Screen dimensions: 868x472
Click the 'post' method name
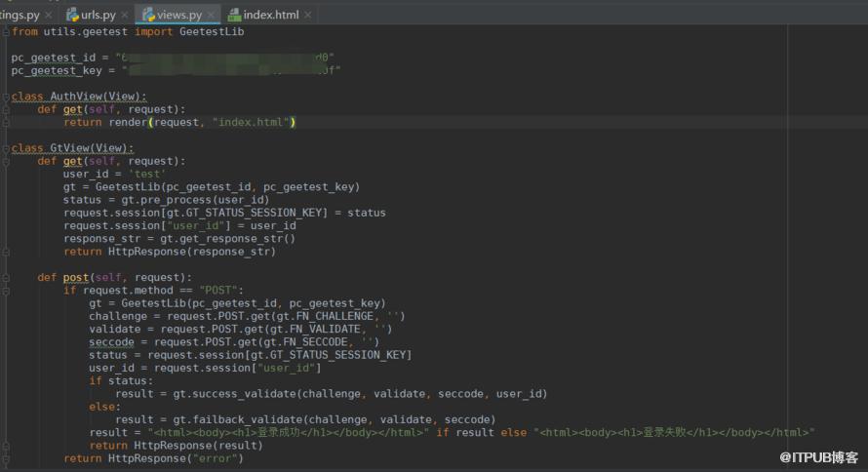[x=76, y=278]
